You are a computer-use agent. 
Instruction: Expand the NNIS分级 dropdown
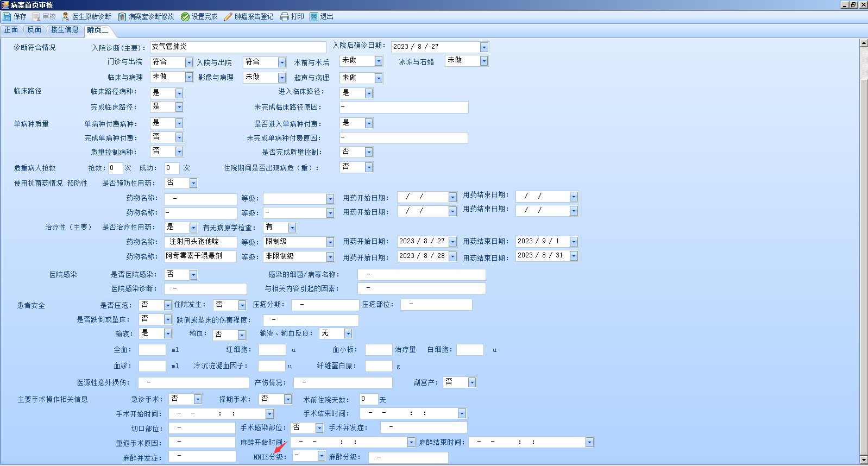322,456
